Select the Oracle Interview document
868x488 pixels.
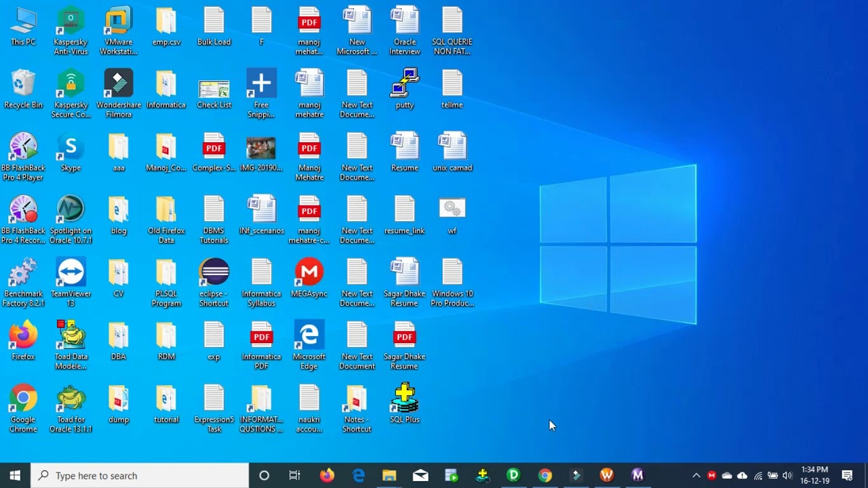pos(405,31)
